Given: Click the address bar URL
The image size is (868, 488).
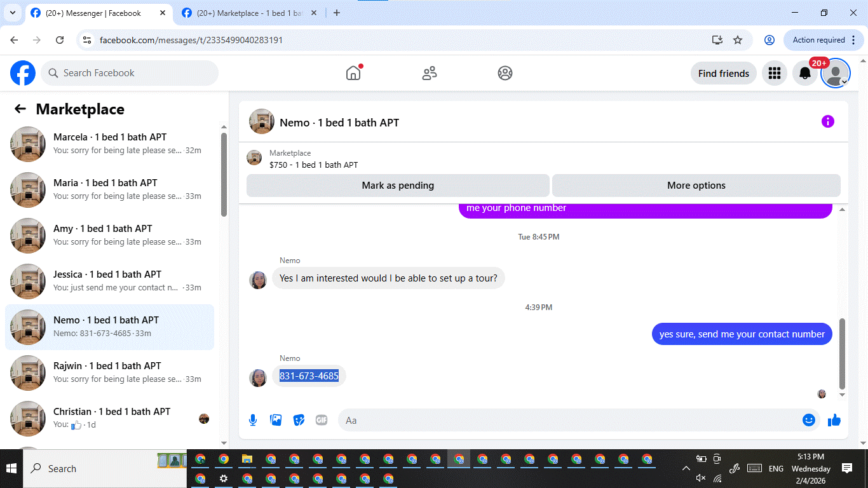Looking at the screenshot, I should [191, 40].
